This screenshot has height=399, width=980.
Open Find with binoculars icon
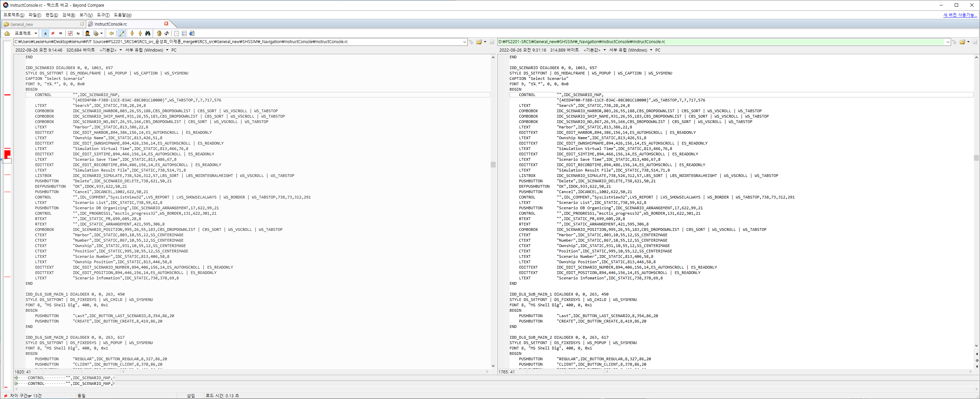[x=148, y=33]
